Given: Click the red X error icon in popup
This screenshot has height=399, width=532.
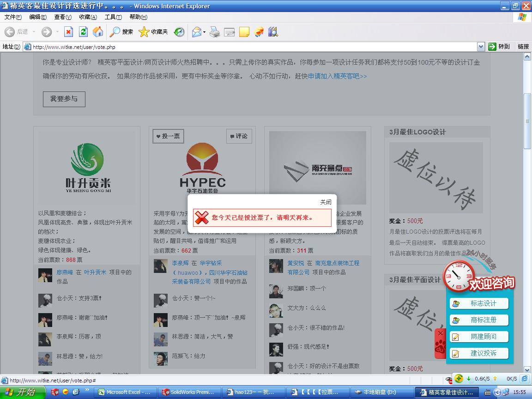Looking at the screenshot, I should [202, 218].
